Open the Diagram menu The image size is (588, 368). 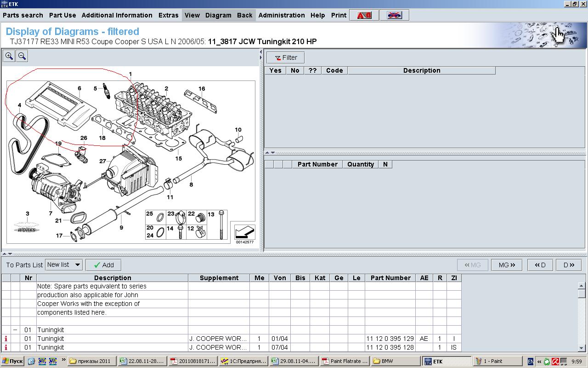(218, 15)
